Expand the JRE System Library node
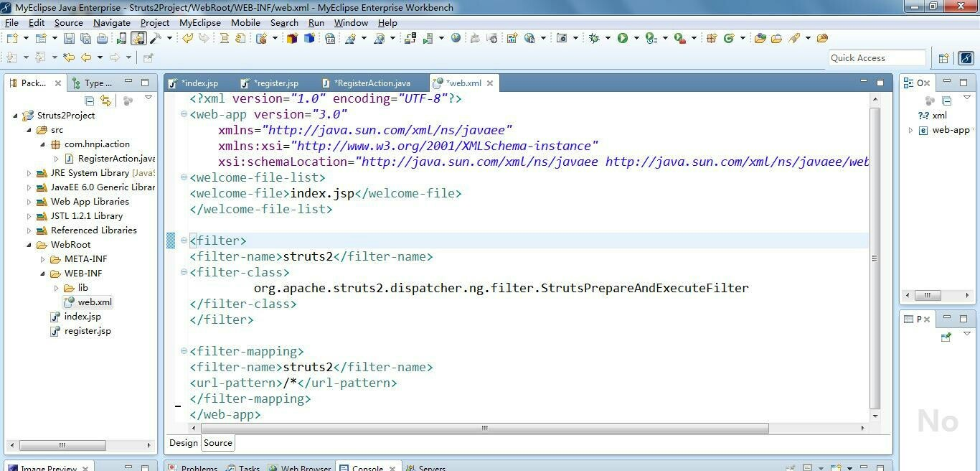Viewport: 980px width, 471px height. click(29, 173)
